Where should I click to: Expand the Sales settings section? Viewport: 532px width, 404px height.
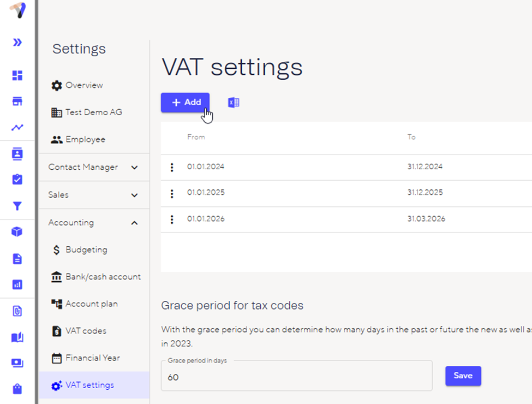pyautogui.click(x=134, y=195)
